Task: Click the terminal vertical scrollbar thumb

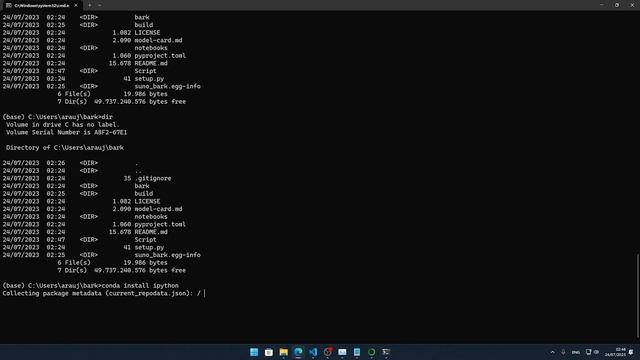Action: pyautogui.click(x=638, y=296)
